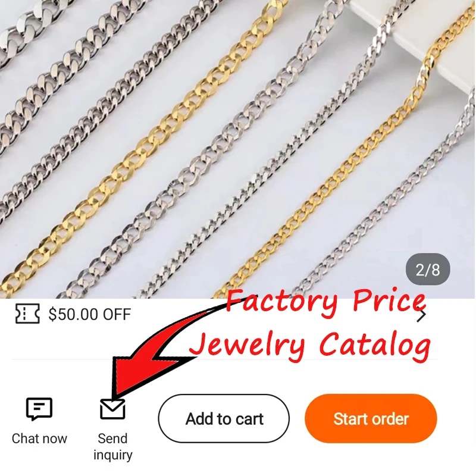476x476 pixels.
Task: Expand coupon details with the right chevron
Action: pyautogui.click(x=421, y=316)
